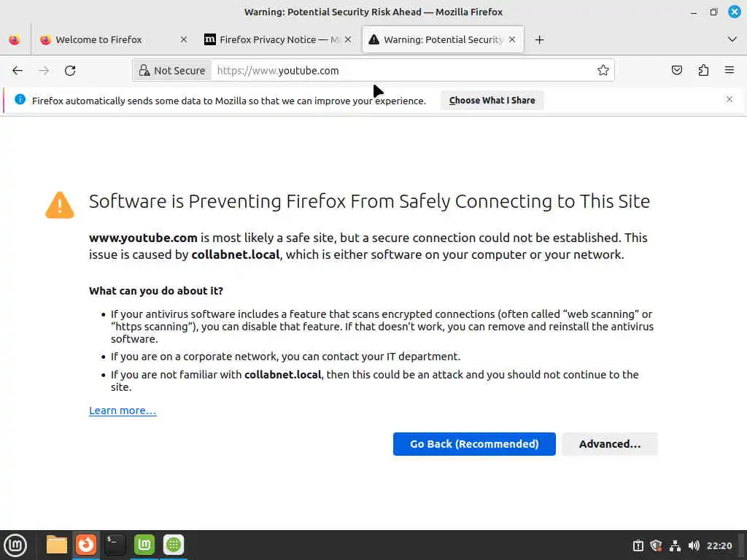The width and height of the screenshot is (747, 560).
Task: Open the Extensions puzzle icon
Action: pos(703,71)
